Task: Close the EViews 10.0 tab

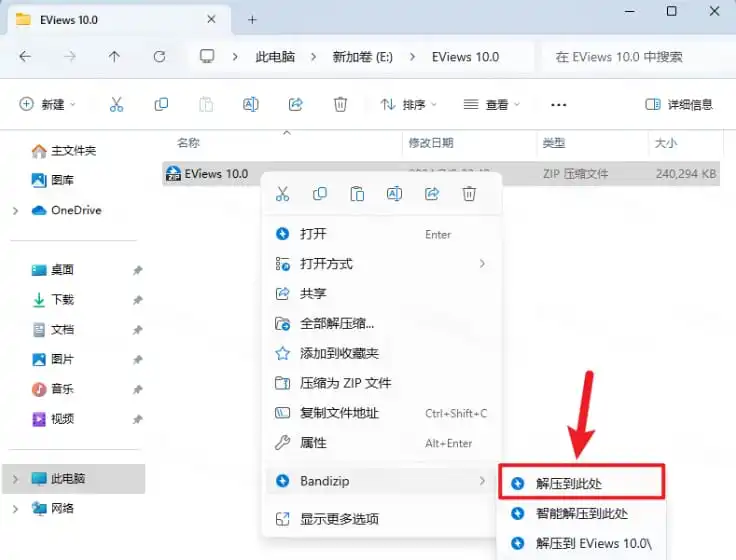Action: pos(211,19)
